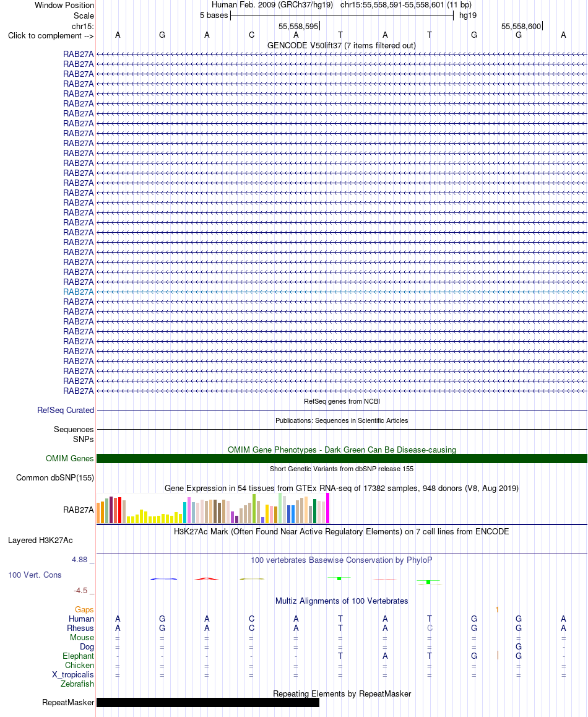Click 'Repeating Elements by RepeatMasker' title
Screen dimensions: 588x717
(x=342, y=693)
